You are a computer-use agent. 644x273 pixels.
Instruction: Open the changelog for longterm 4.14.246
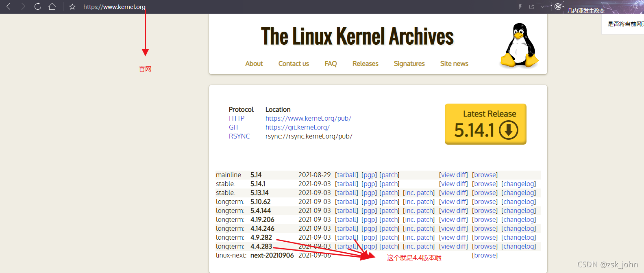519,229
